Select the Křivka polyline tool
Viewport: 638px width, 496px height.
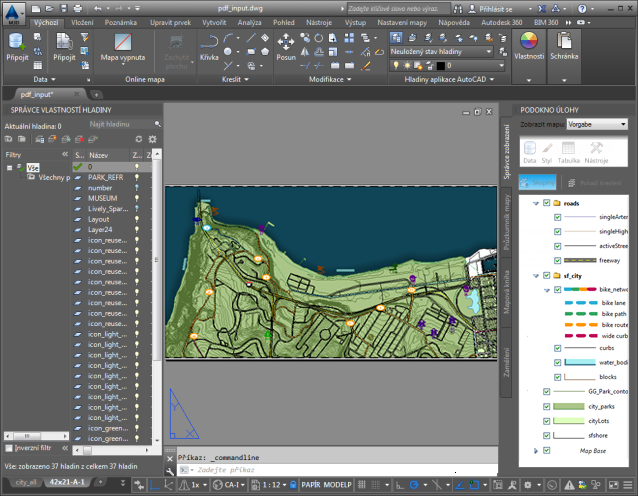point(209,44)
